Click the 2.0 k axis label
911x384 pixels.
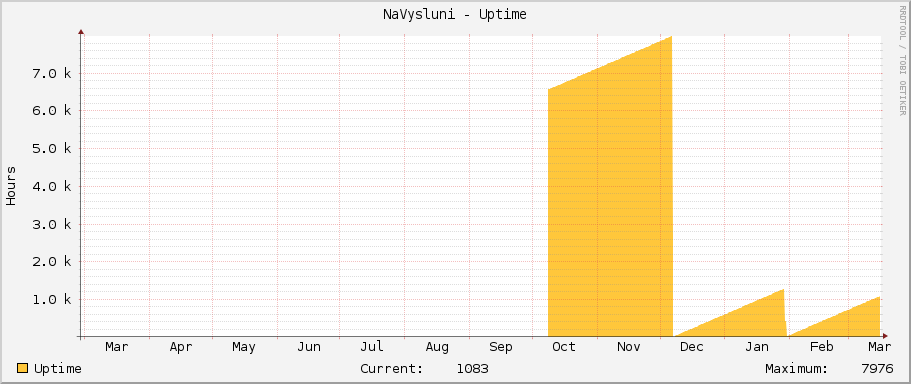52,262
